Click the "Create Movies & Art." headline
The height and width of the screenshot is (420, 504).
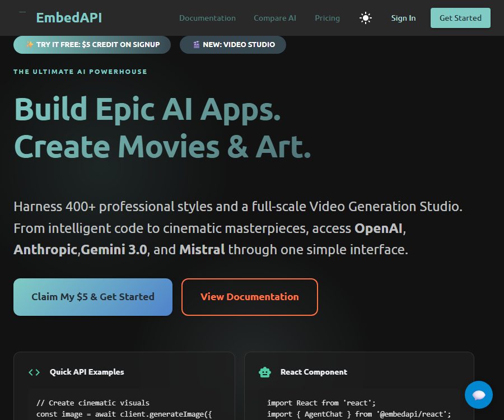coord(162,147)
